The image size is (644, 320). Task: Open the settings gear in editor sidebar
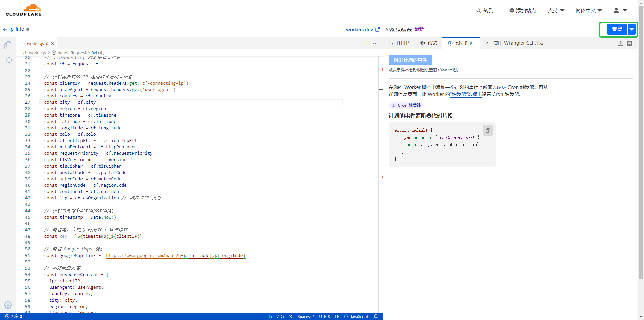click(8, 305)
